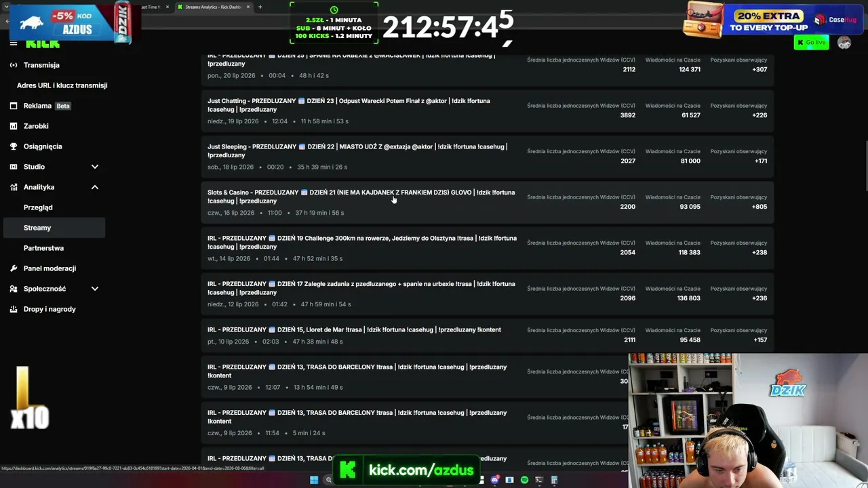Click the Reklama icon in the sidebar
This screenshot has width=868, height=488.
14,106
